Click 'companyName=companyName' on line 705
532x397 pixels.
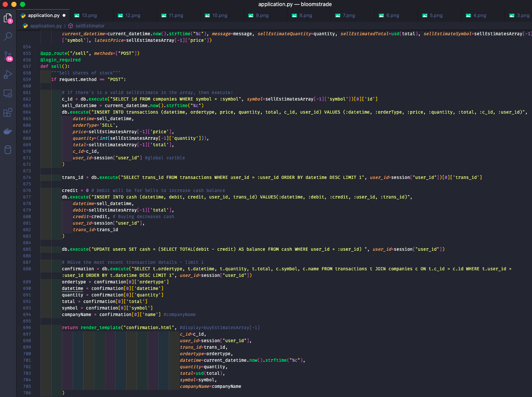click(211, 386)
